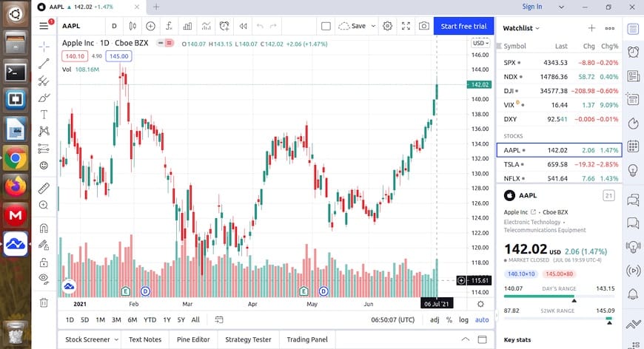Enter fullscreen mode

click(406, 26)
